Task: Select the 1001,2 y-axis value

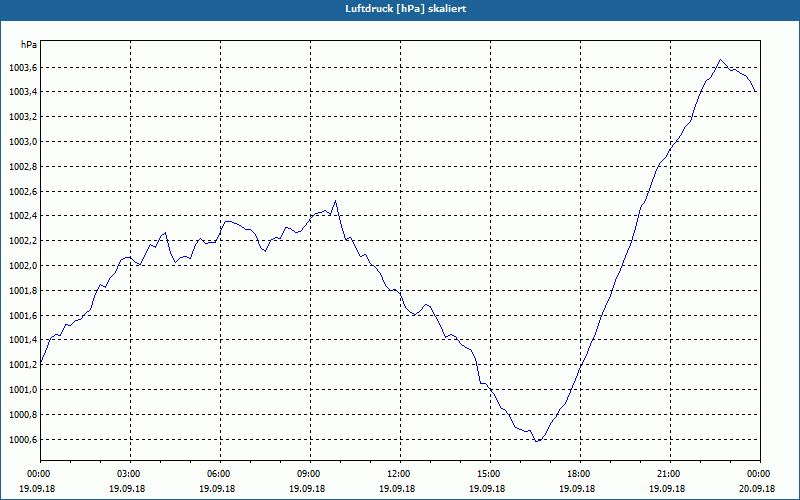Action: pos(23,365)
